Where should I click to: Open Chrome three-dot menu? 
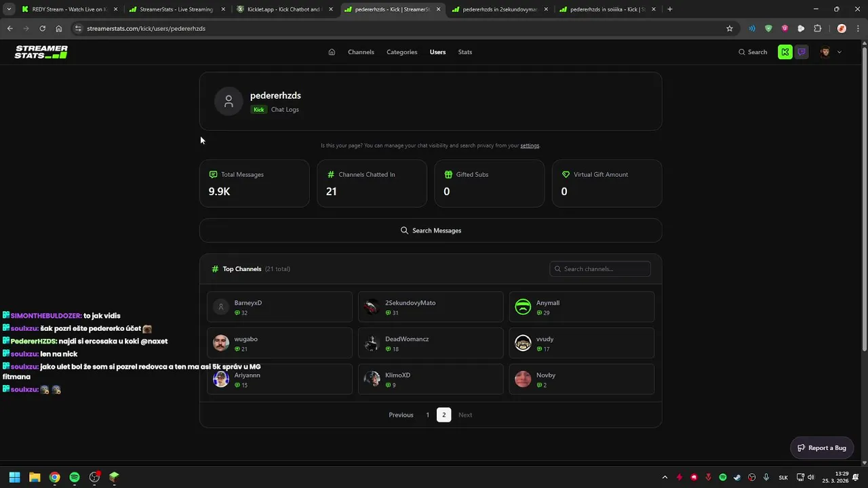857,28
